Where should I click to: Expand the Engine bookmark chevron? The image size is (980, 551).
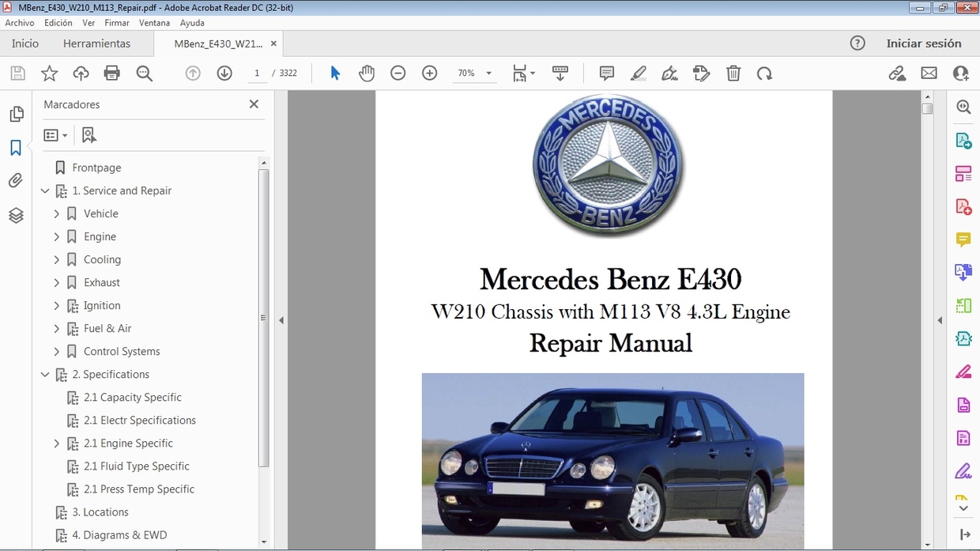point(56,236)
